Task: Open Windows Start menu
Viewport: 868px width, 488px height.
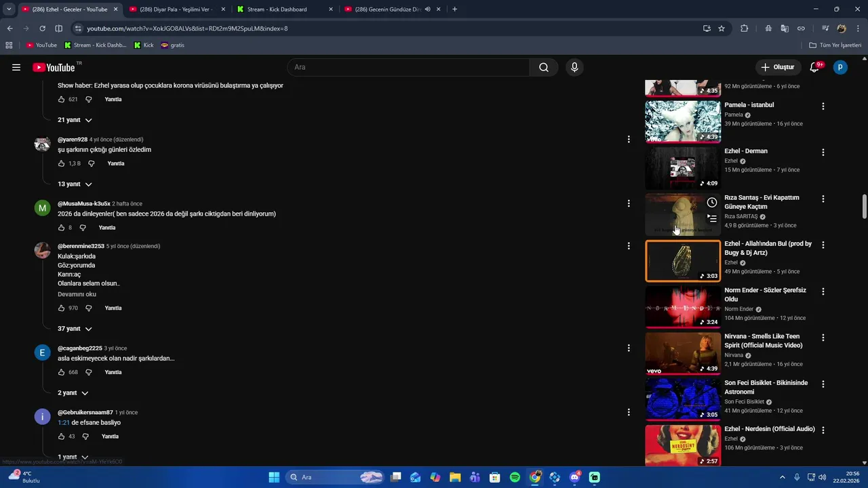Action: [x=274, y=477]
